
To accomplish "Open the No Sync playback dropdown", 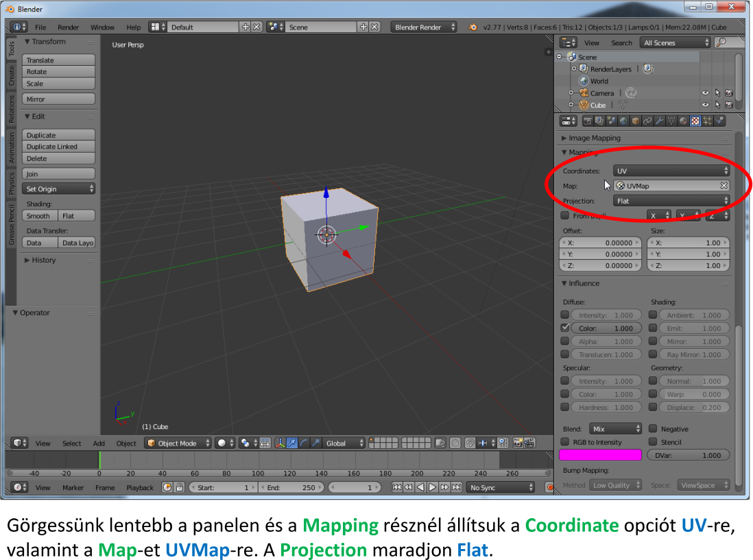I will [501, 487].
